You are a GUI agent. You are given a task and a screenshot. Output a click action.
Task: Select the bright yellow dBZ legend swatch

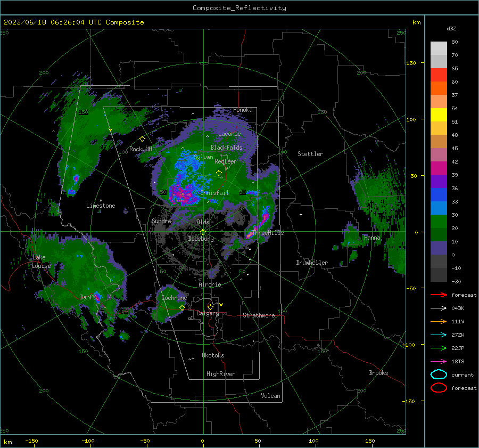click(439, 115)
